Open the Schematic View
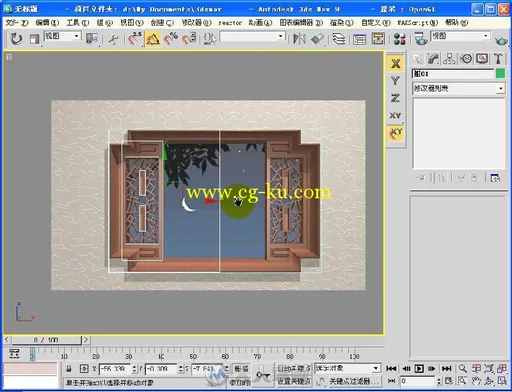The image size is (512, 392). click(x=378, y=39)
